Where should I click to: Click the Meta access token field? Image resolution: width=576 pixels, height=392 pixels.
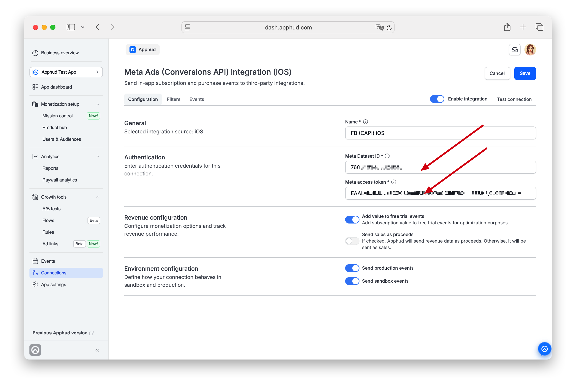click(440, 193)
